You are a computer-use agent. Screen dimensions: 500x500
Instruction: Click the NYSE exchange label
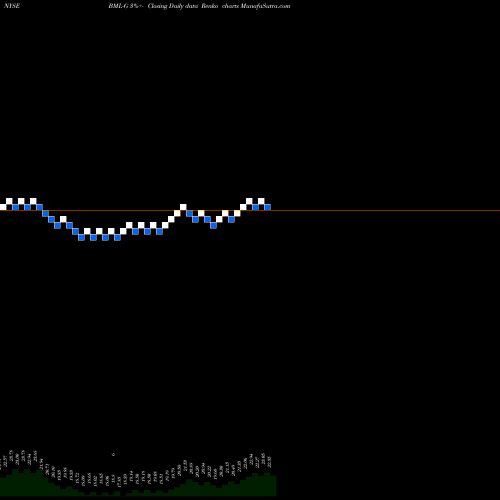point(12,6)
